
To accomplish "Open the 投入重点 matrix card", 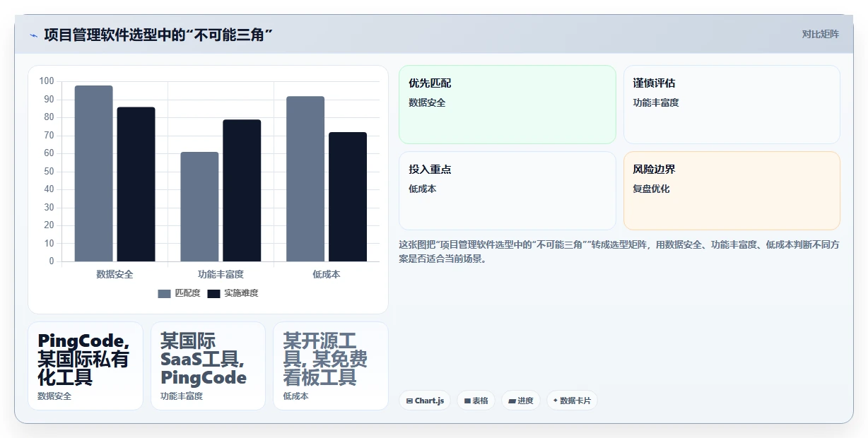I will tap(508, 191).
